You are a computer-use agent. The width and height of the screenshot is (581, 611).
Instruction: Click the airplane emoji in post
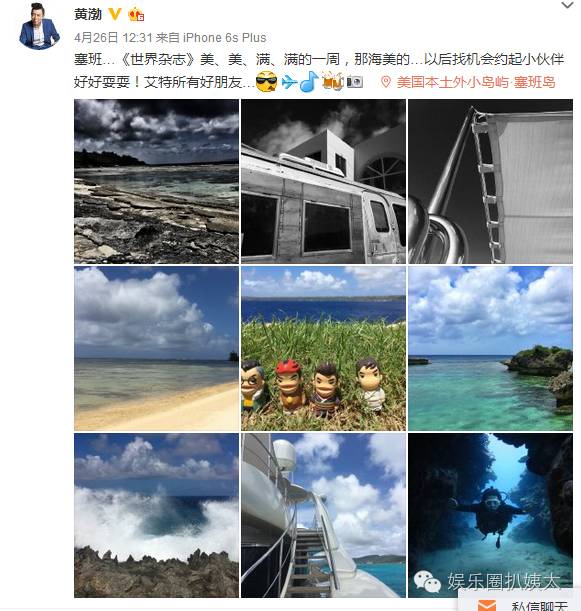tap(289, 82)
